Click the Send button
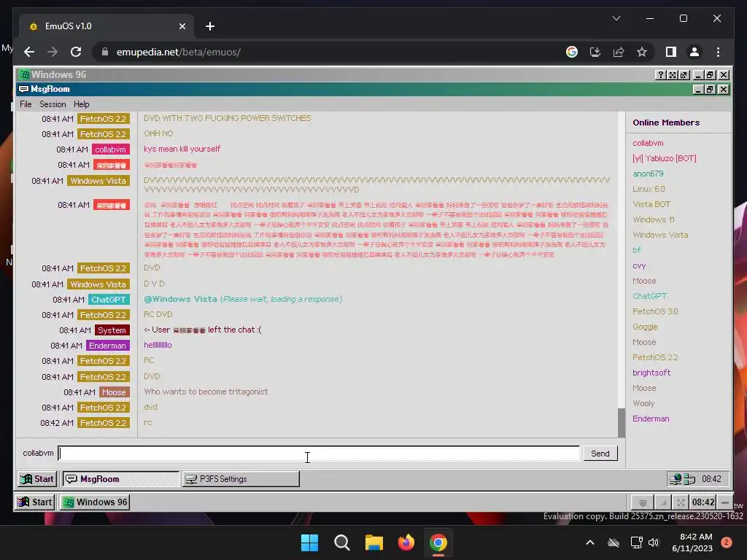747x560 pixels. pyautogui.click(x=600, y=454)
